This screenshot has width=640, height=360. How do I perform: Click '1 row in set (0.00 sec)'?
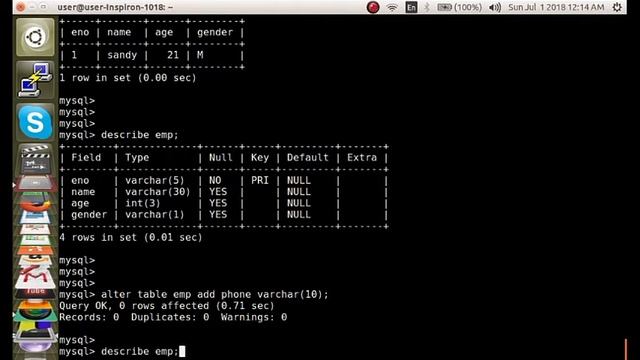coord(128,78)
